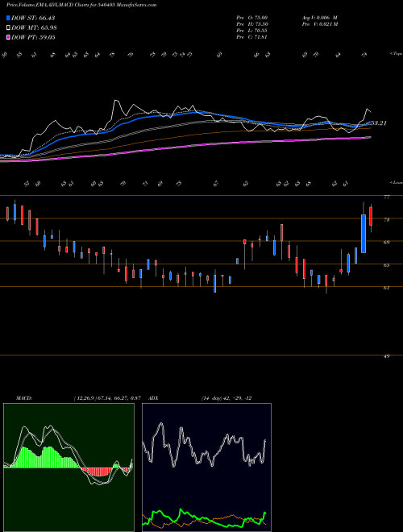The height and width of the screenshot is (532, 403).
Task: Click the 'Pre V: 0.021 M' value
Action: (x=319, y=24)
